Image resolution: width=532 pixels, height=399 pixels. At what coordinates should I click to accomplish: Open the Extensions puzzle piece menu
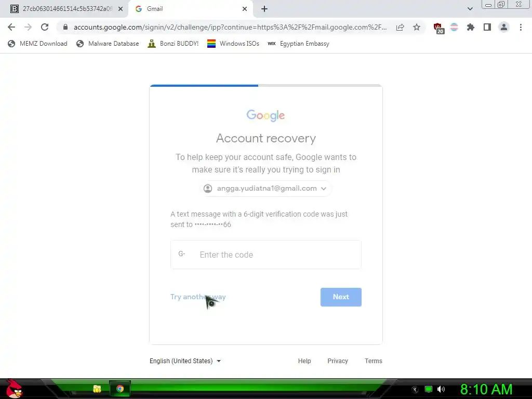tap(471, 27)
